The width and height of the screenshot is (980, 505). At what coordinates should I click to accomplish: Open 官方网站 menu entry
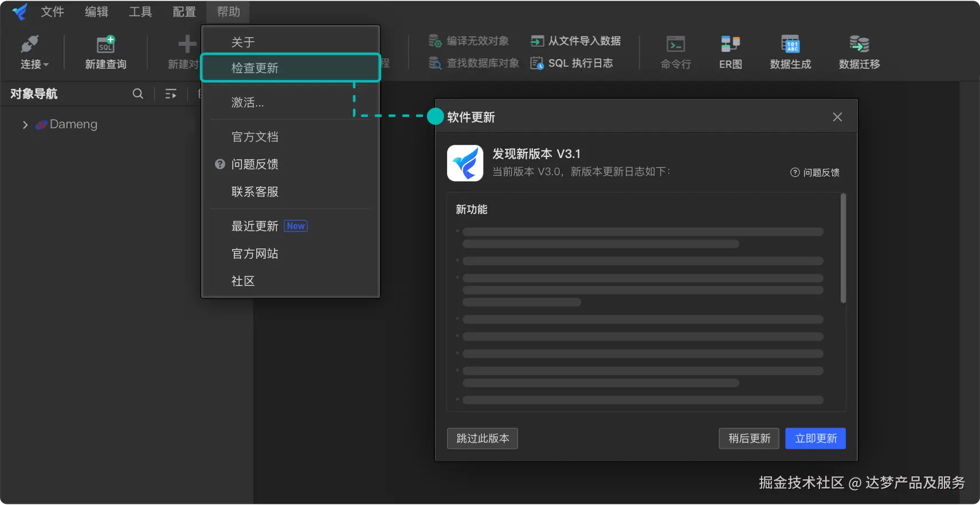[x=291, y=254]
